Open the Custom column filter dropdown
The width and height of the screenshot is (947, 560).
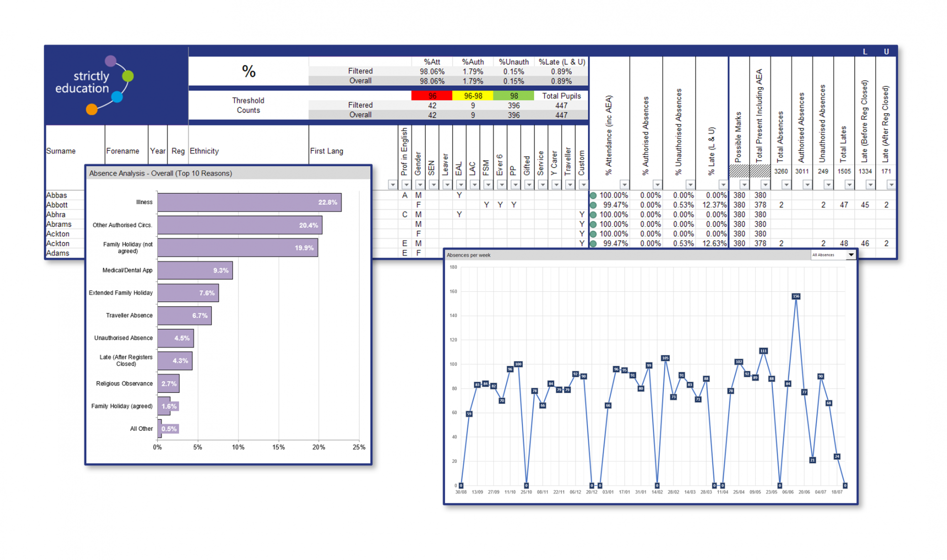click(x=583, y=185)
